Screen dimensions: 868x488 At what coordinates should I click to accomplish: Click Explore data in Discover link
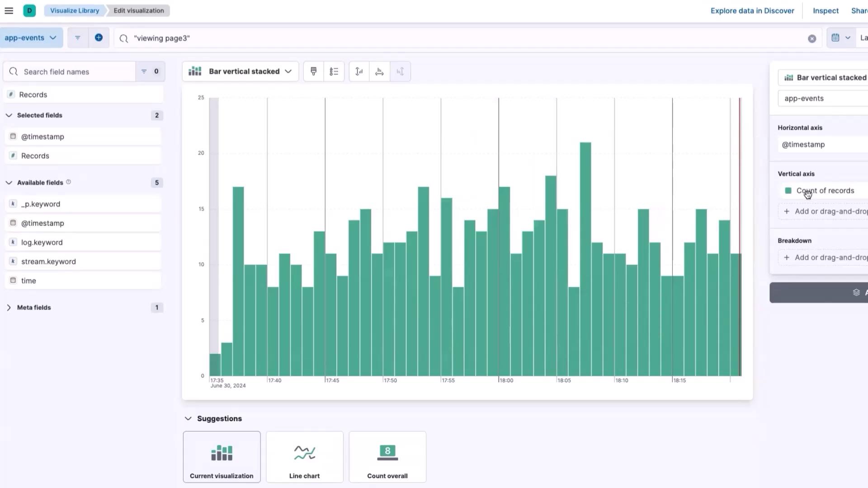[x=752, y=11]
